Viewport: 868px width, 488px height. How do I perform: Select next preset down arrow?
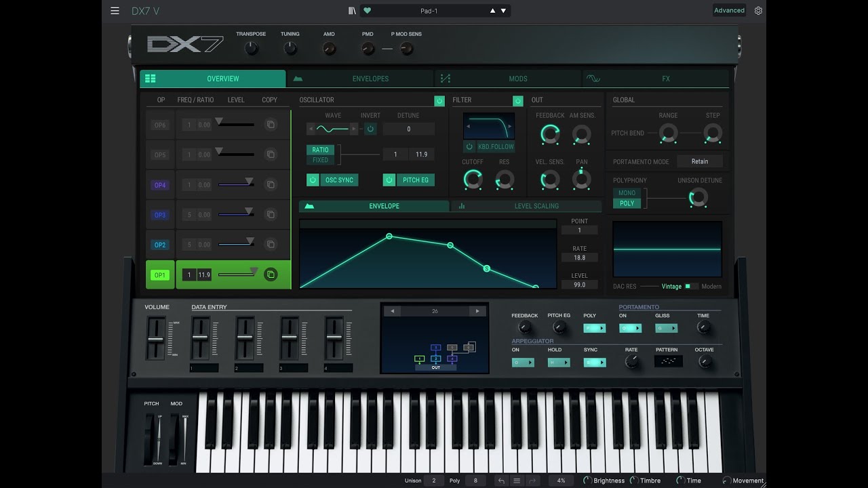tap(503, 11)
